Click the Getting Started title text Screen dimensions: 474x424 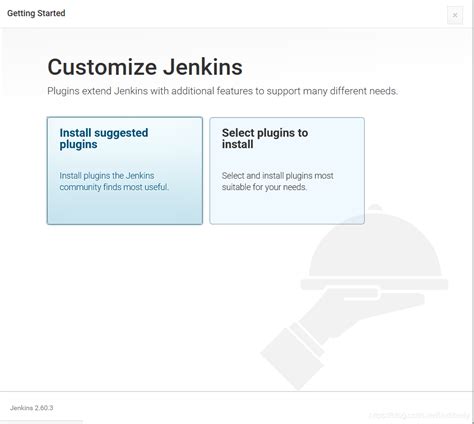[36, 13]
